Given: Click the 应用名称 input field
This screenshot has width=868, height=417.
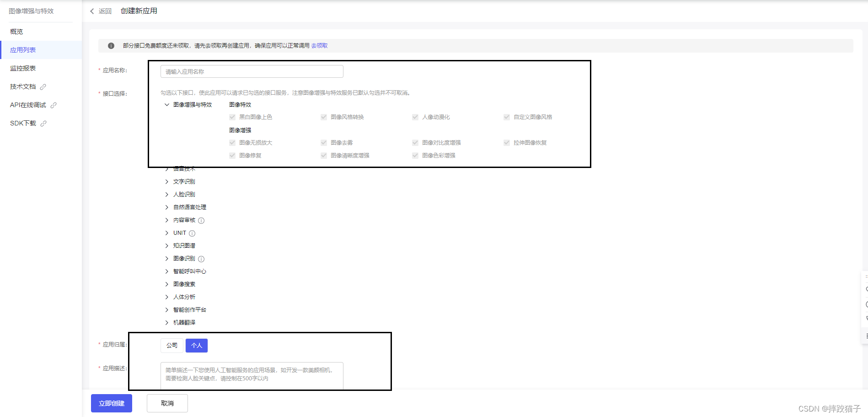Looking at the screenshot, I should click(x=252, y=72).
